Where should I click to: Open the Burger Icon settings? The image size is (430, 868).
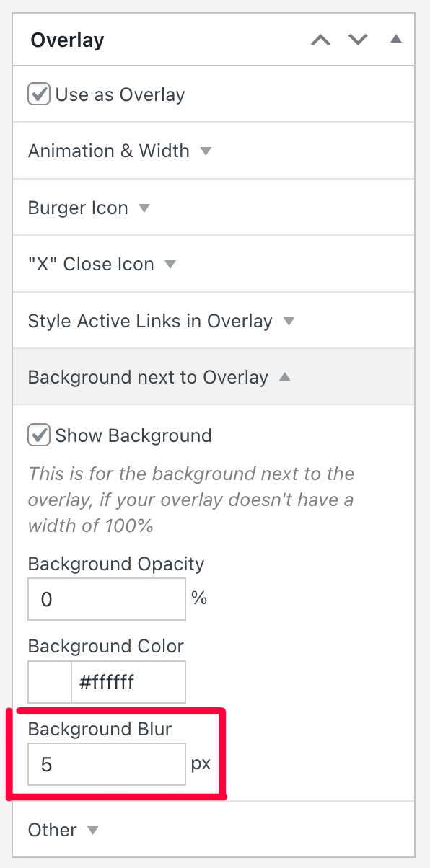pos(78,208)
